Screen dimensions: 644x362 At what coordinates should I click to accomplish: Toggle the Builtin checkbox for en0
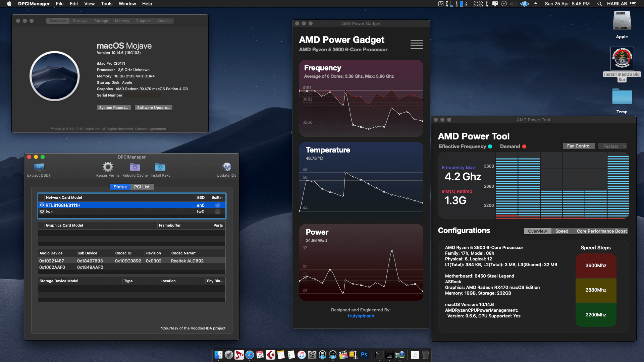tap(218, 205)
